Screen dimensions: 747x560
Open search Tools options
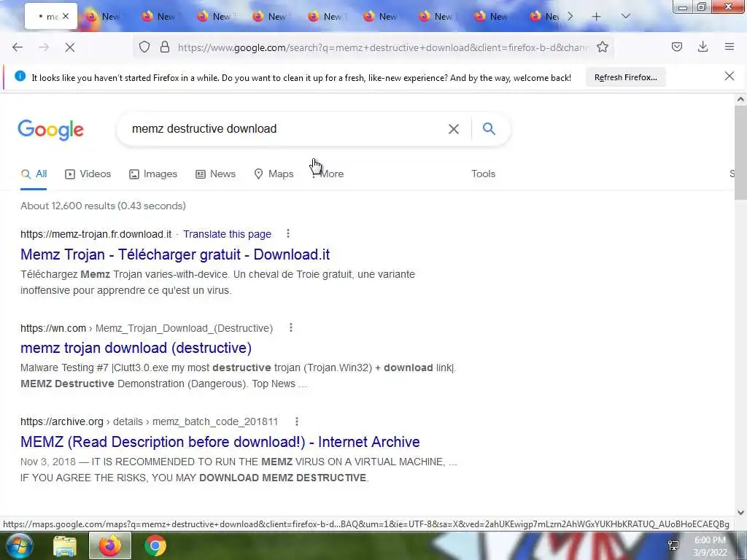coord(484,174)
